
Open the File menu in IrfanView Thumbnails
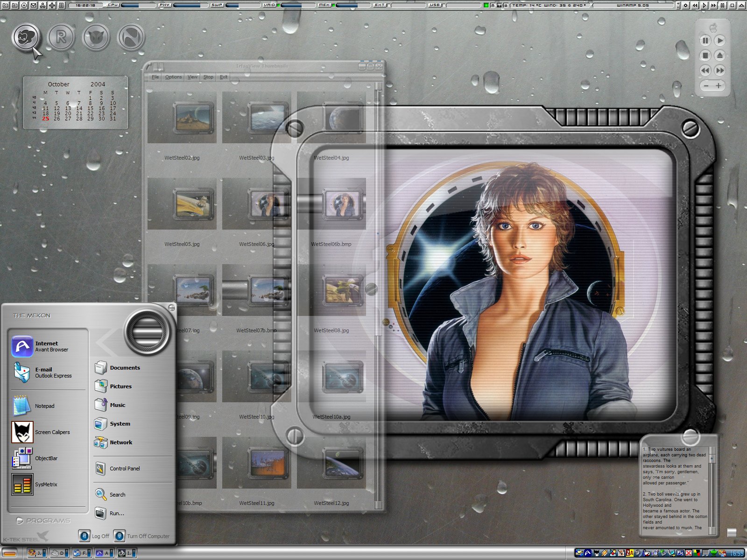(155, 77)
